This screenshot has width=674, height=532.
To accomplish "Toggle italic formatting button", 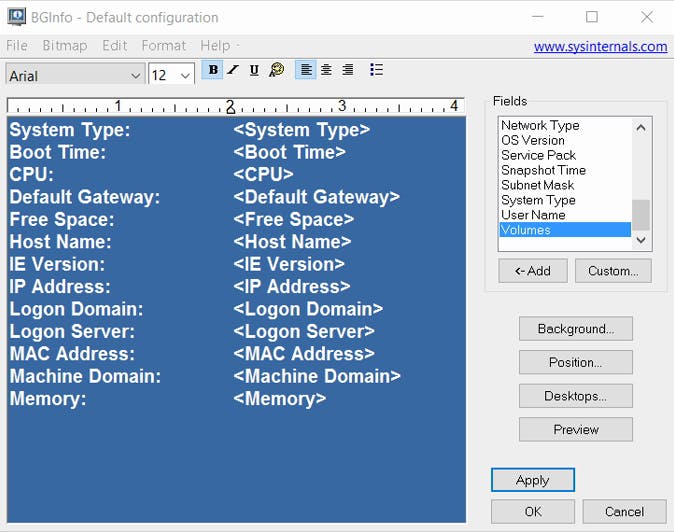I will tap(233, 70).
